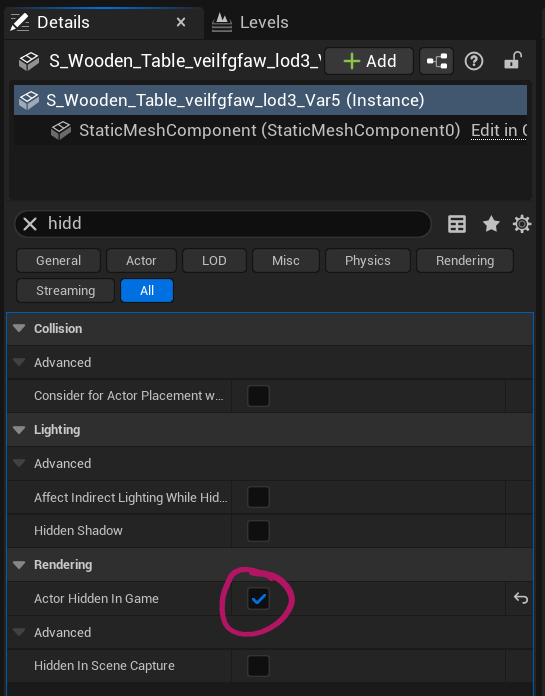This screenshot has width=545, height=696.
Task: Reset Actor Hidden In Game to default
Action: (x=521, y=599)
